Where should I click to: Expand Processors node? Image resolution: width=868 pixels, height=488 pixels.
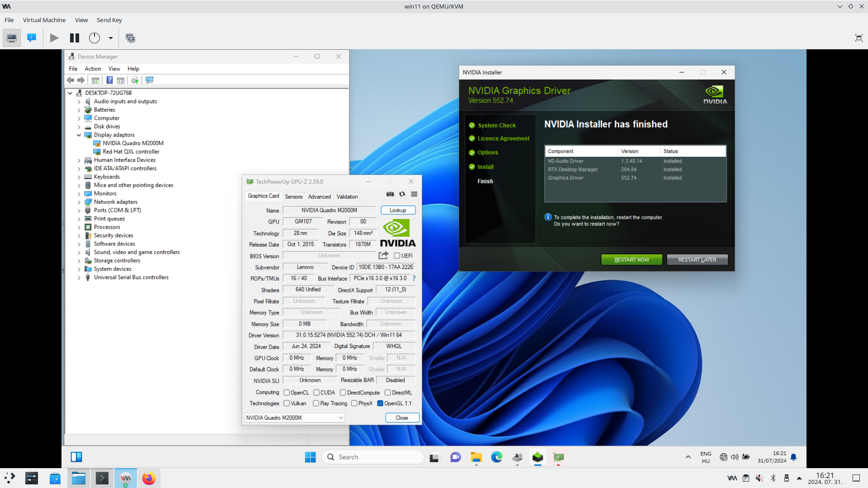coord(79,227)
